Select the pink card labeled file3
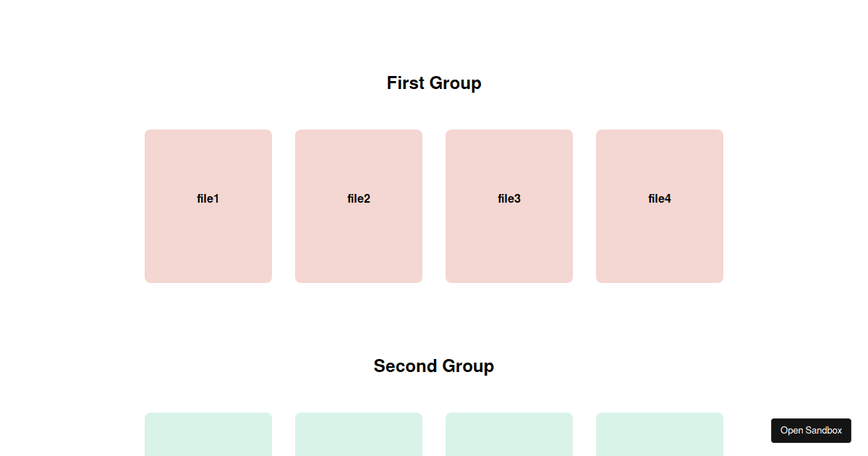 509,206
